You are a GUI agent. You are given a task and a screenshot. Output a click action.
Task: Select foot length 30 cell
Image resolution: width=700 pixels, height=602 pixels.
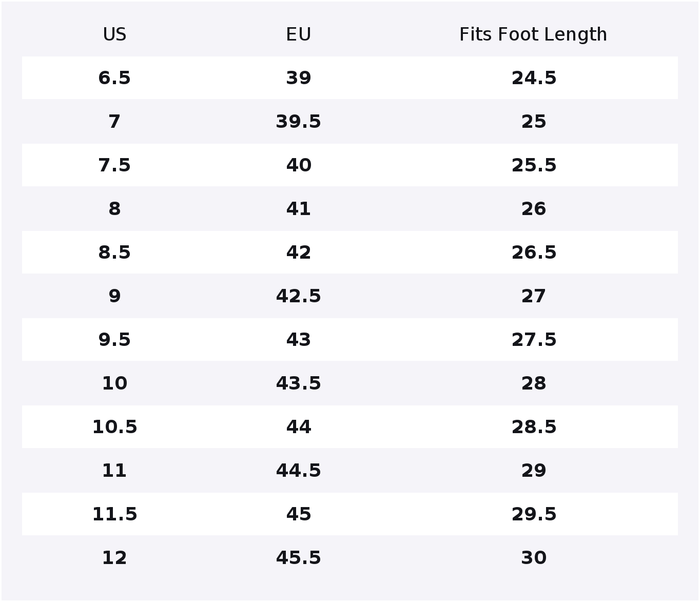(534, 558)
